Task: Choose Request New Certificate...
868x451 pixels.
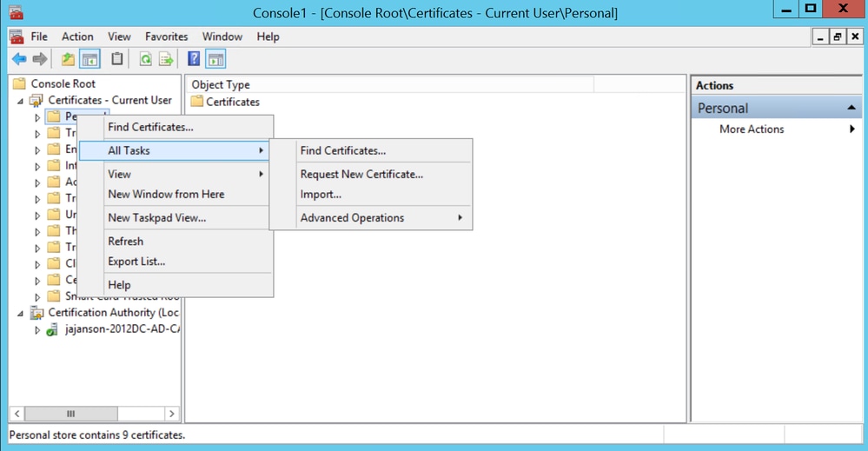Action: coord(371,174)
